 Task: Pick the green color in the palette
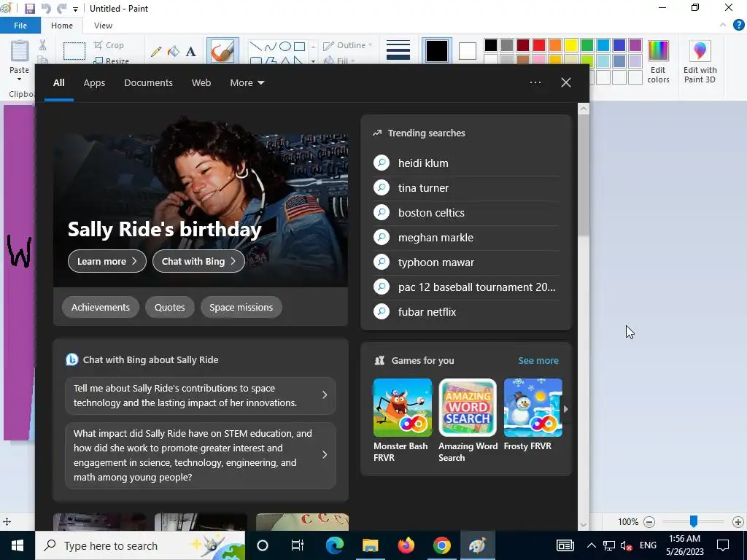click(587, 45)
